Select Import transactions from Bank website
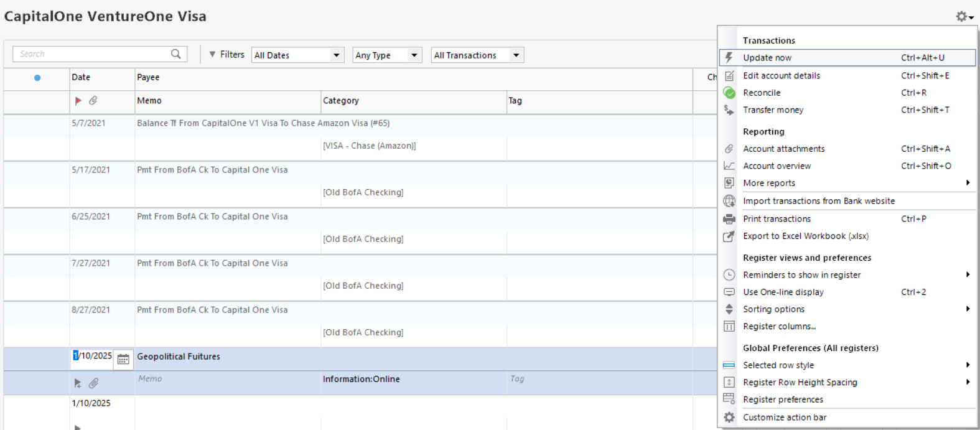This screenshot has height=430, width=980. click(847, 201)
